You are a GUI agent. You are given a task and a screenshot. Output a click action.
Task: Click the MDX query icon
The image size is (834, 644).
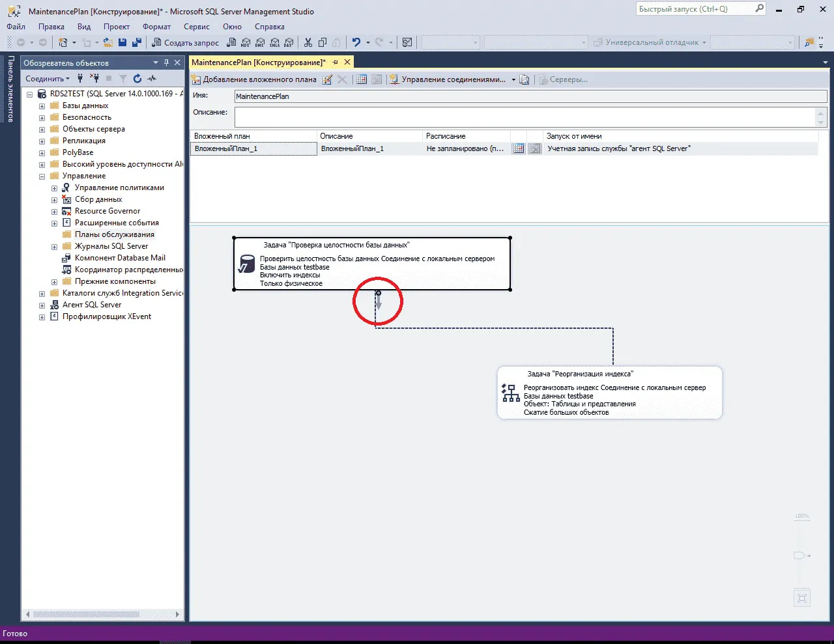(246, 42)
